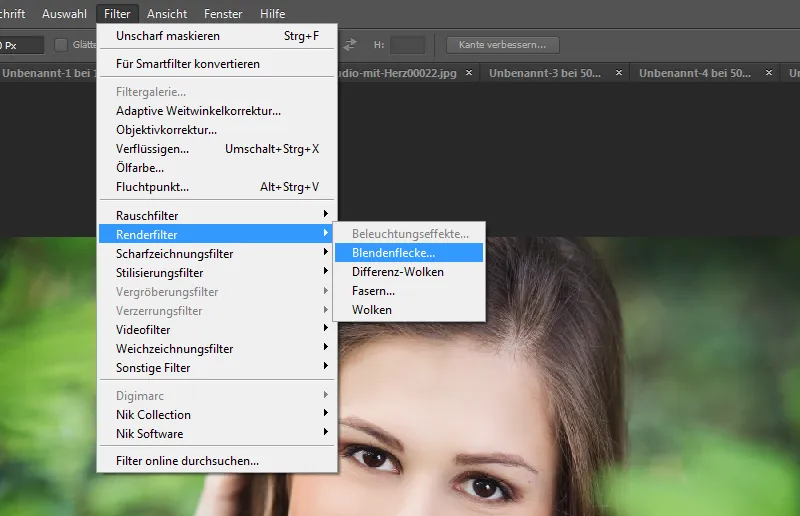Expand the Sonstige Filter submenu
Screen dimensions: 800x516
pos(217,367)
